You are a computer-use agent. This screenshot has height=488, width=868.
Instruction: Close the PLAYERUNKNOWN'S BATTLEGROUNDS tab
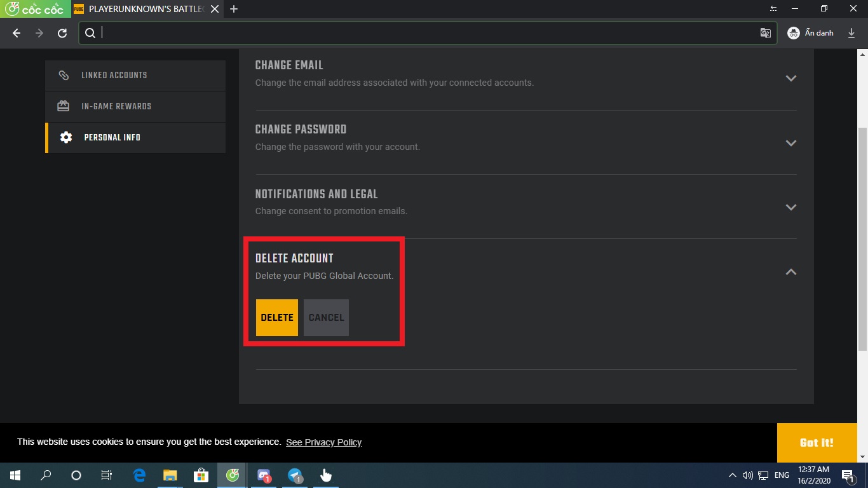coord(215,9)
